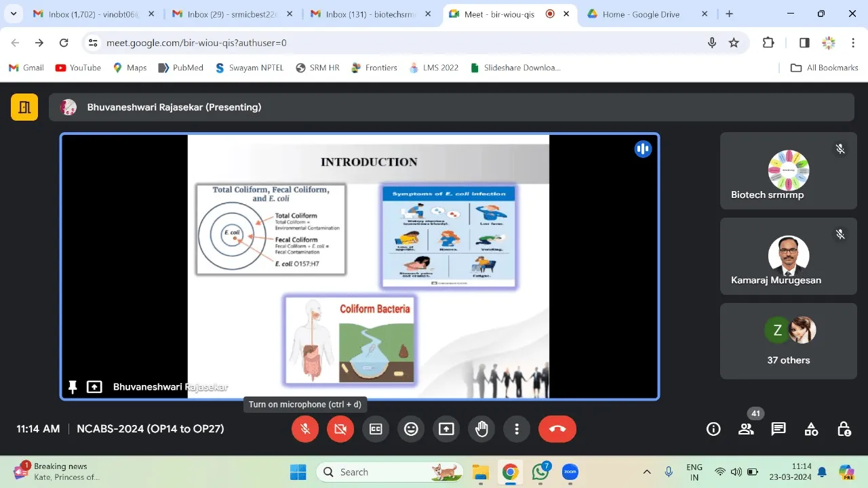Viewport: 868px width, 488px height.
Task: Click the taskbar Search box
Action: tap(390, 472)
